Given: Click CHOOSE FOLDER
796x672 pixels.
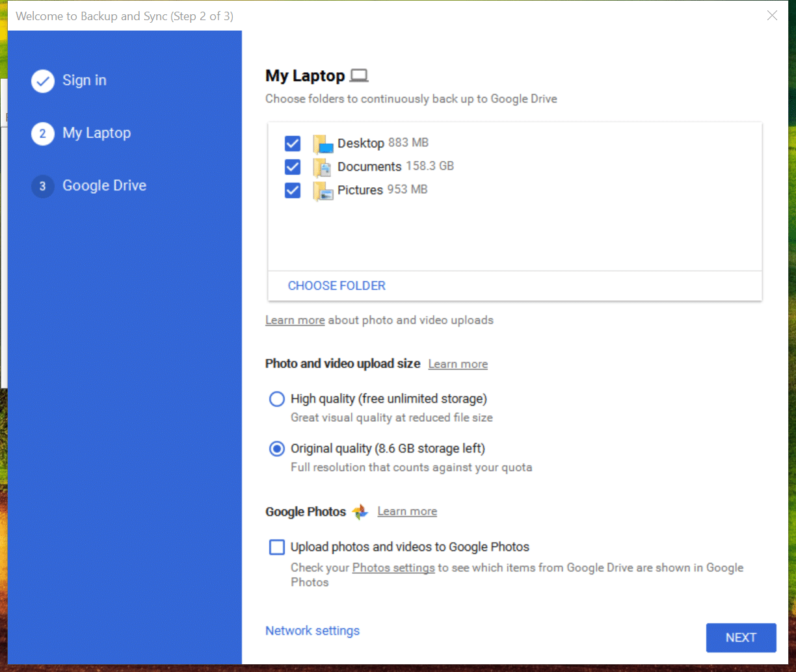Looking at the screenshot, I should click(x=337, y=286).
